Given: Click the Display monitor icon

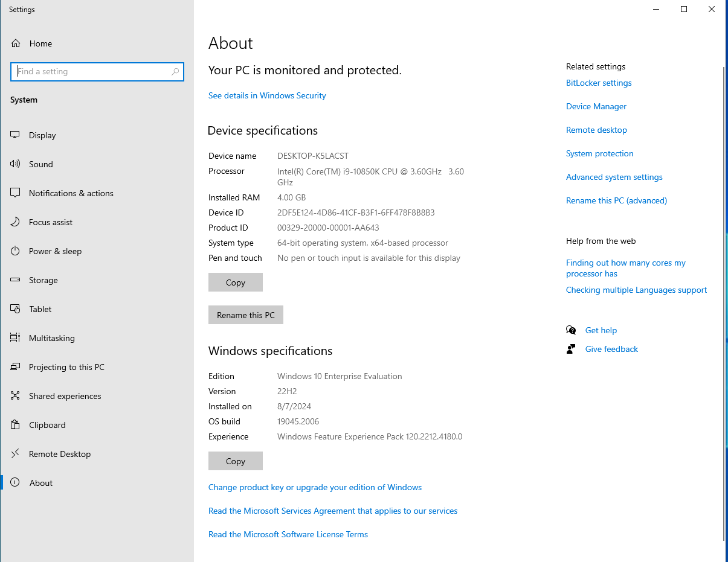Looking at the screenshot, I should (x=16, y=135).
